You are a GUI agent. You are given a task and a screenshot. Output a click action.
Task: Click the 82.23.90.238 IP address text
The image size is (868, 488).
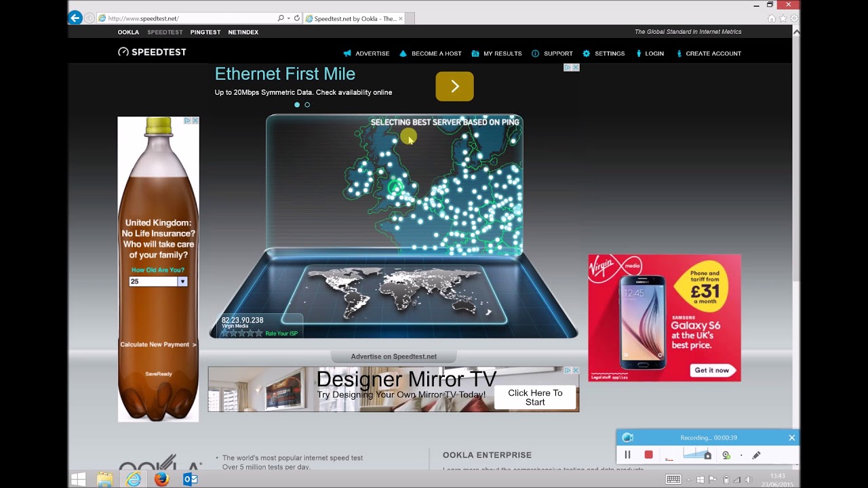tap(242, 320)
